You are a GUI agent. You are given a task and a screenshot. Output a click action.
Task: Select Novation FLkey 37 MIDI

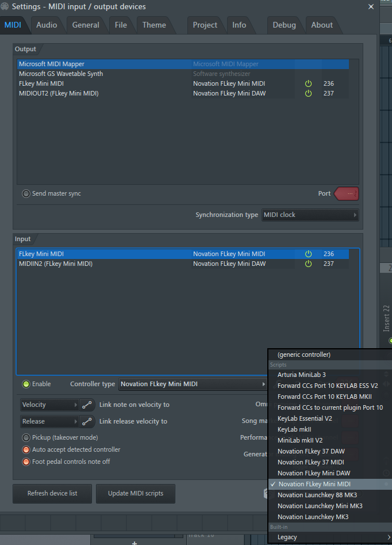330,462
